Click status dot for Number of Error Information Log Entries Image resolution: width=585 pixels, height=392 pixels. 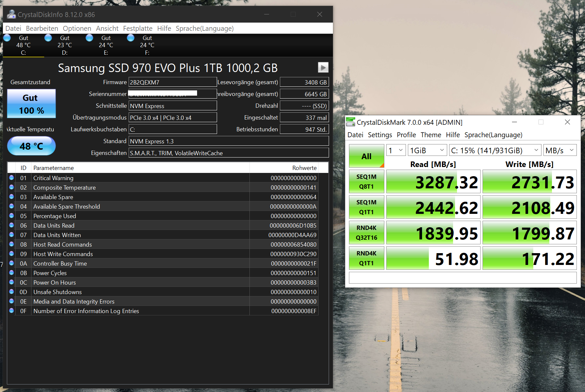pyautogui.click(x=11, y=310)
